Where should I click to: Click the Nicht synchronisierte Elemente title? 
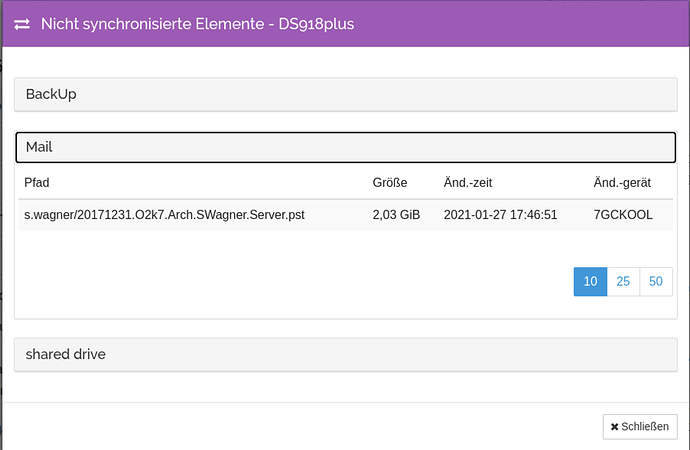(153, 24)
